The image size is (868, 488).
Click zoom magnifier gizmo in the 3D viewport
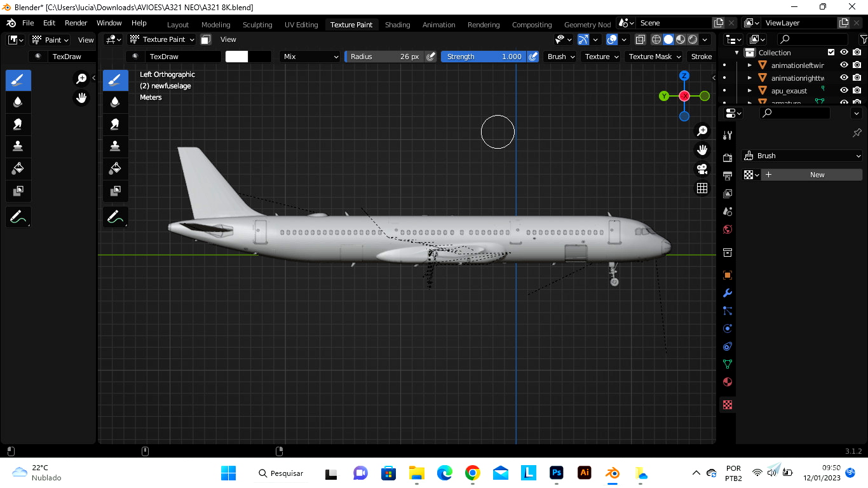point(702,131)
